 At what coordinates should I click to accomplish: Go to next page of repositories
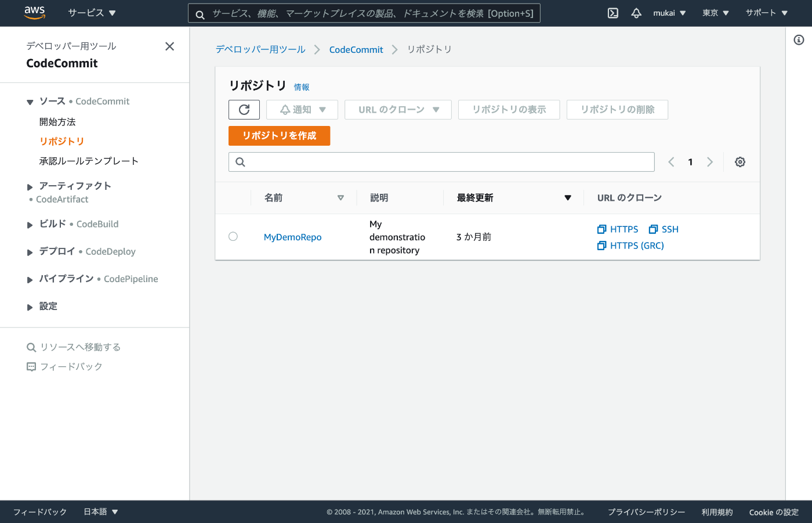tap(710, 162)
